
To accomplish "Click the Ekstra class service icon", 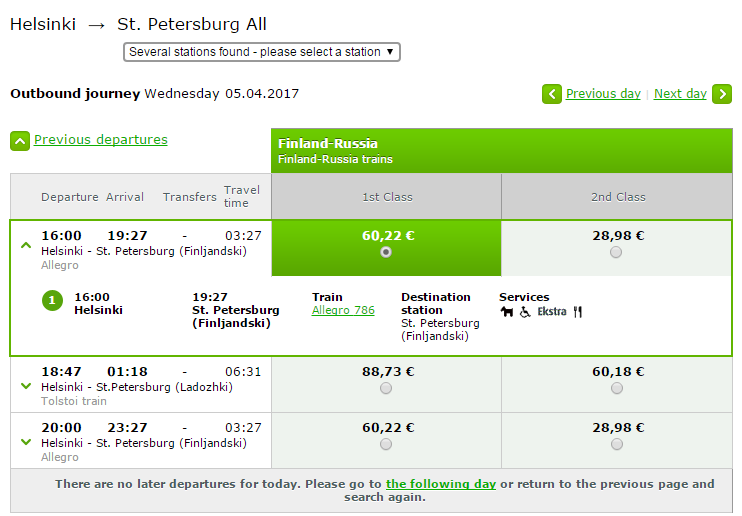I will 551,312.
